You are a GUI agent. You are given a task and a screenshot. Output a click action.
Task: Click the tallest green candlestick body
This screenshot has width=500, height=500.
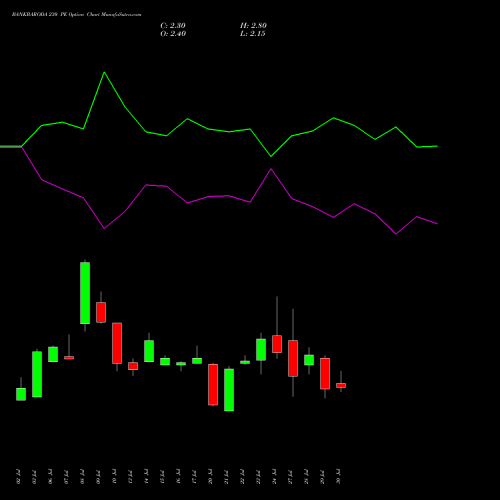click(x=85, y=293)
